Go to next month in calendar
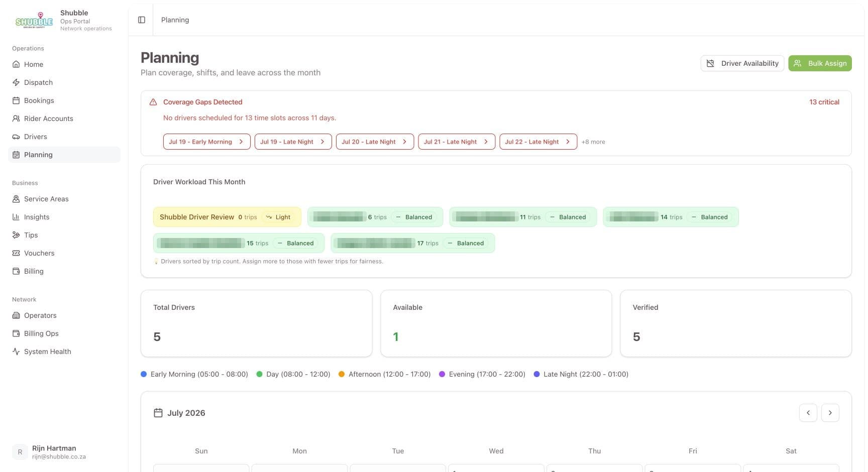 click(x=830, y=413)
